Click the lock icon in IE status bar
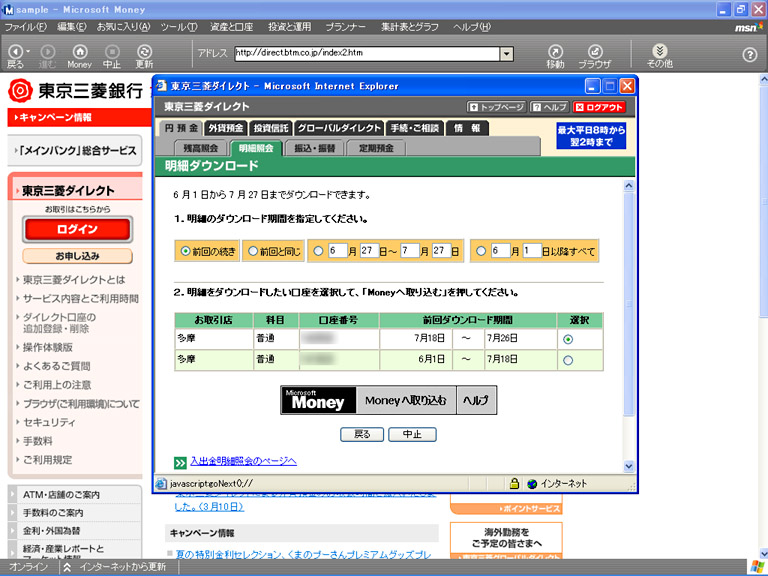The image size is (768, 576). (514, 483)
